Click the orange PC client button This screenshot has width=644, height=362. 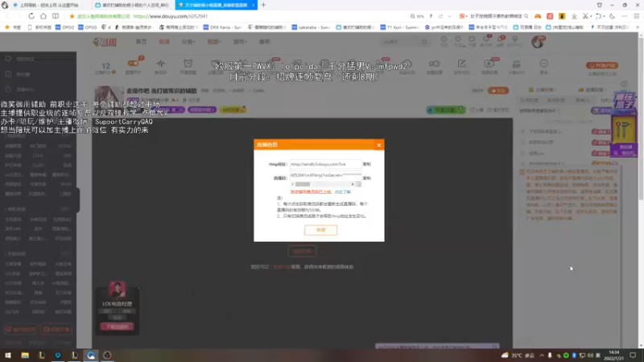coord(601,65)
